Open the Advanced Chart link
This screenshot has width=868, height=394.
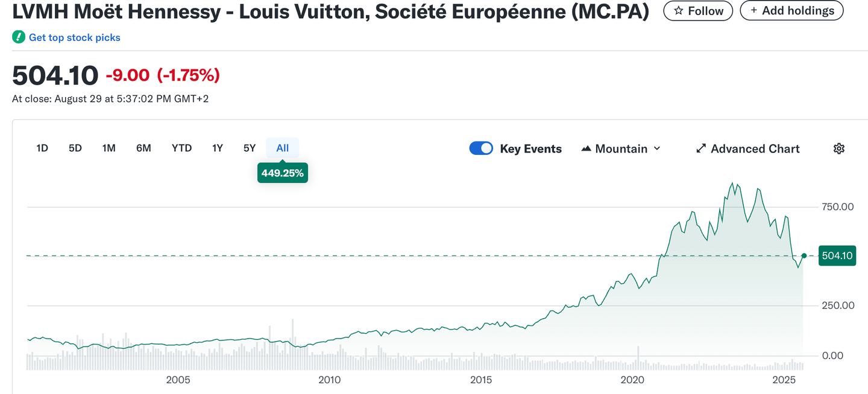tap(755, 149)
